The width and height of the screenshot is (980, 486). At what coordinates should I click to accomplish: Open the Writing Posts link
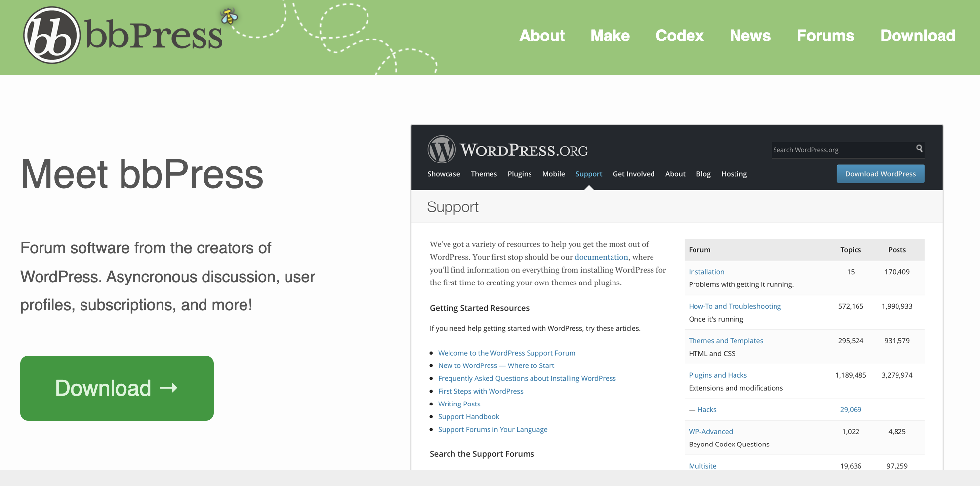pos(459,404)
